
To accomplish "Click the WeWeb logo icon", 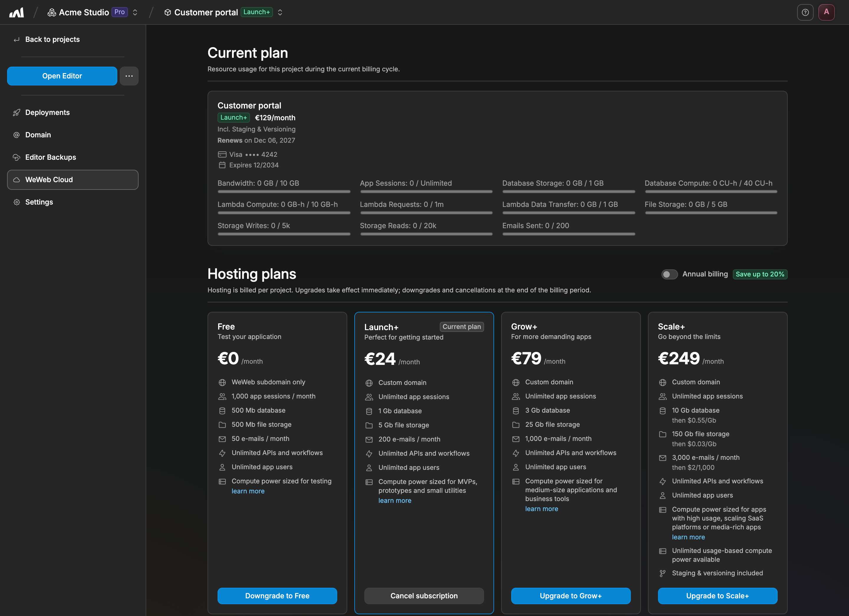I will pyautogui.click(x=17, y=12).
